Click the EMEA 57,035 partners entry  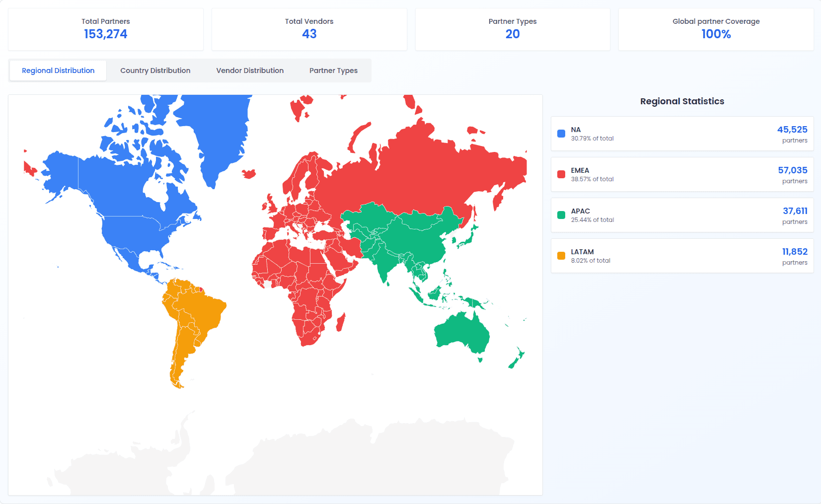682,174
